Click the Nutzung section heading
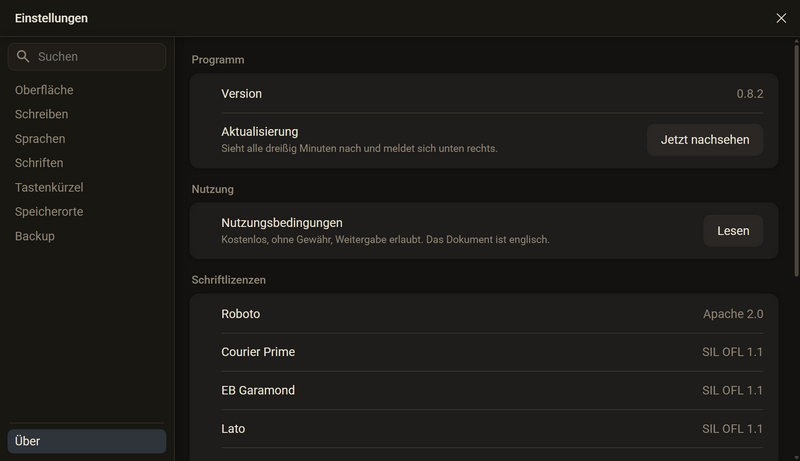The image size is (800, 461). [212, 189]
